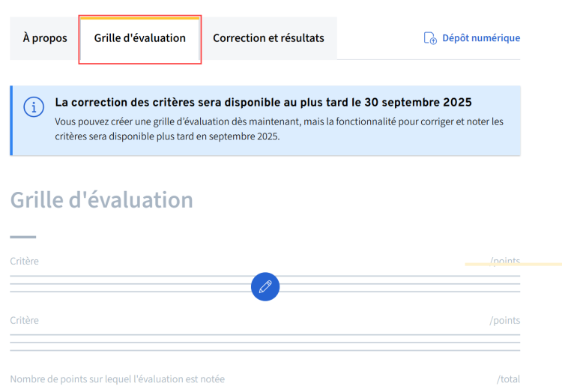Click the second Critère field

coord(25,320)
